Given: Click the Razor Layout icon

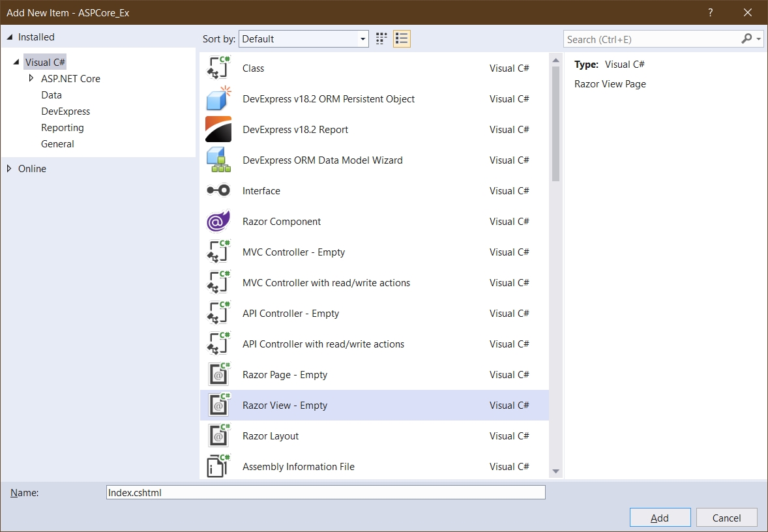Looking at the screenshot, I should (x=218, y=436).
